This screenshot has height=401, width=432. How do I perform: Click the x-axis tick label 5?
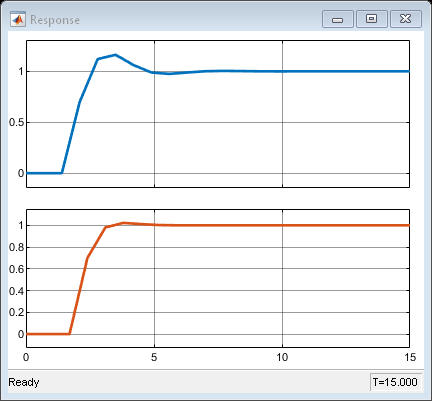point(154,357)
